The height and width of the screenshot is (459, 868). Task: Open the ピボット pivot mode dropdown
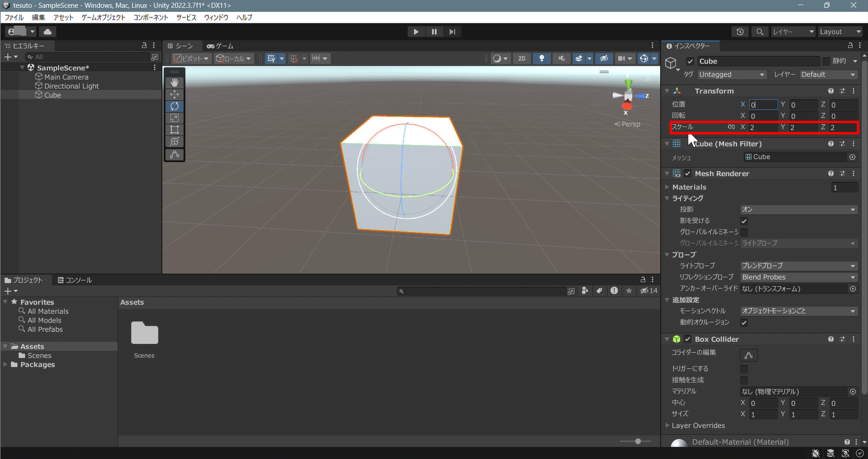pos(191,58)
